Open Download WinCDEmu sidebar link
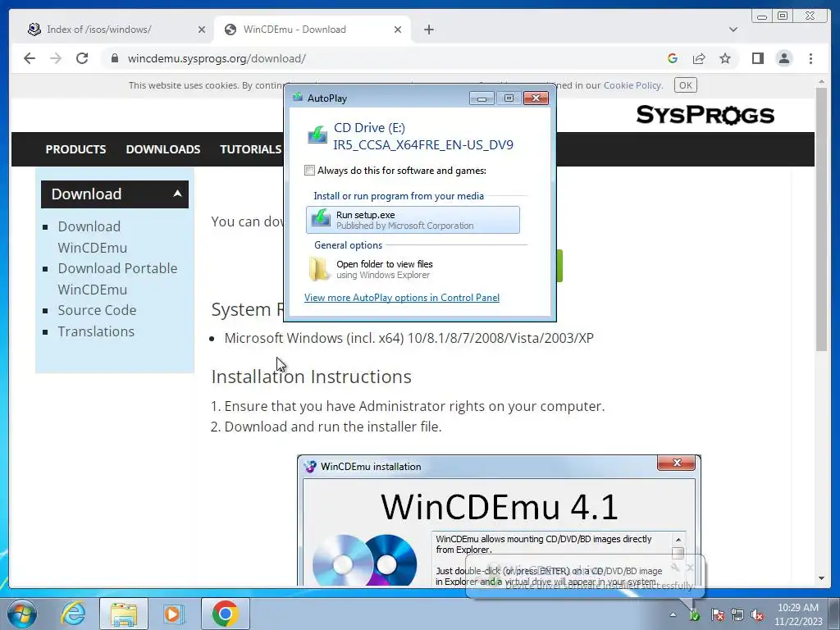 point(93,237)
